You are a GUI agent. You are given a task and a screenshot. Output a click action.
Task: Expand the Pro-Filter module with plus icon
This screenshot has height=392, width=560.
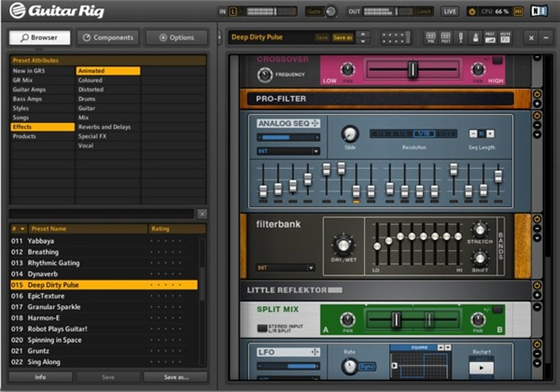537,104
